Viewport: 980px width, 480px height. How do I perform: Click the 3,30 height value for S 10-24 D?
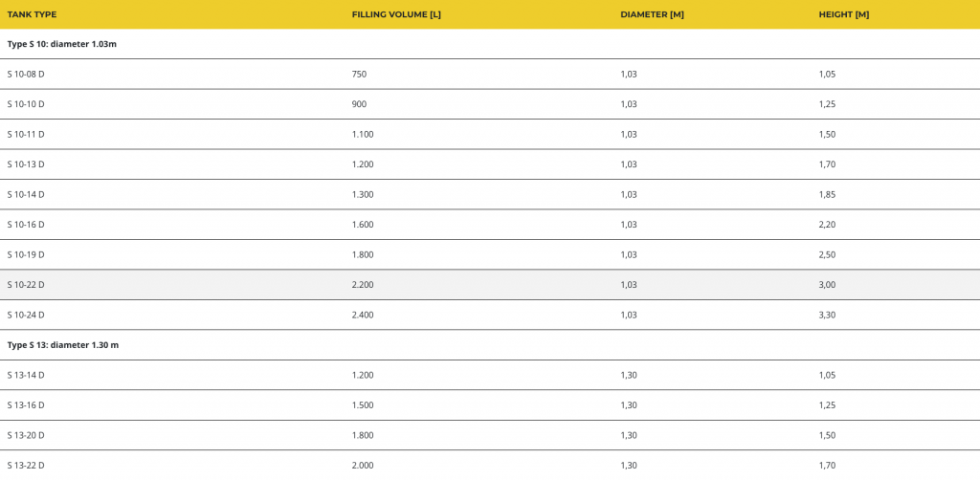coord(827,315)
